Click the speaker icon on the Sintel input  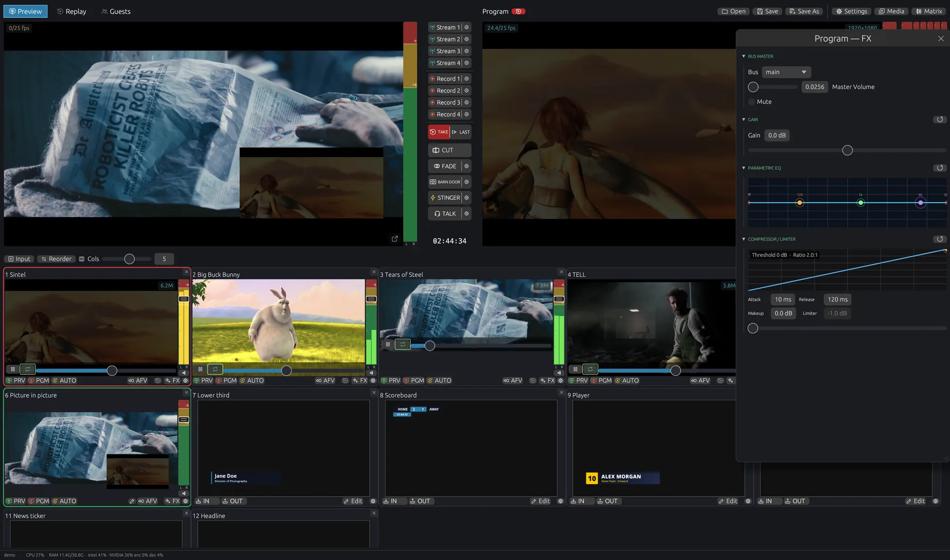184,373
